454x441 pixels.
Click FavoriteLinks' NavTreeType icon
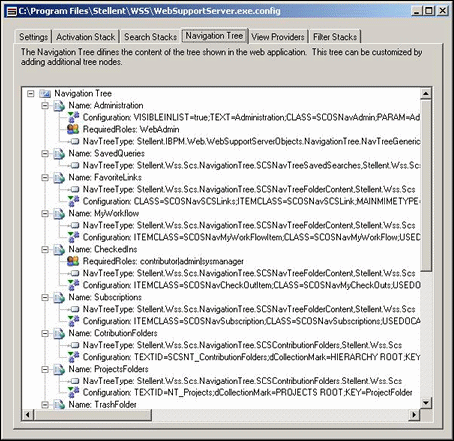(75, 190)
